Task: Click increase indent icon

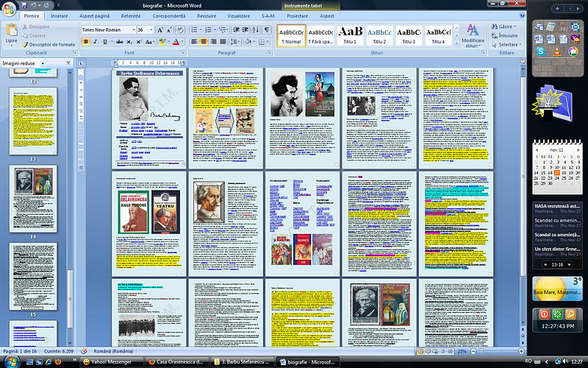Action: [245, 29]
